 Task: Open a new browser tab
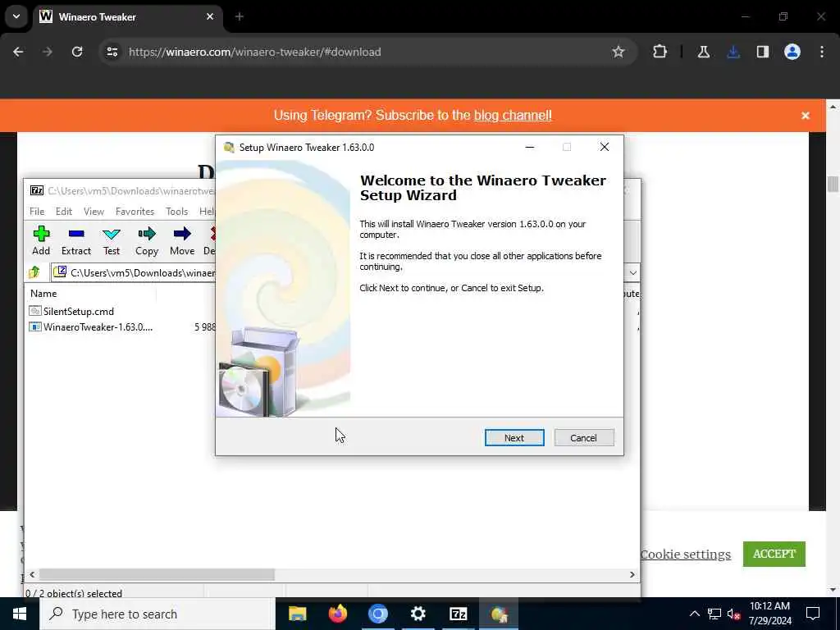(x=240, y=16)
